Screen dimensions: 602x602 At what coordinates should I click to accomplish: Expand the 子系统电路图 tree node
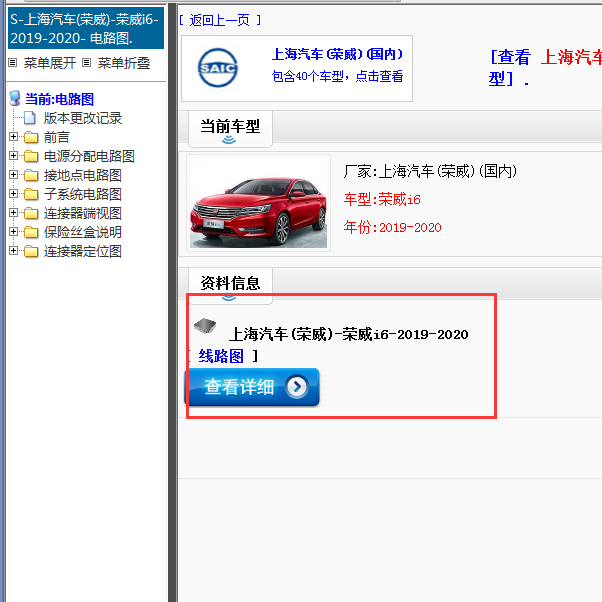point(13,194)
